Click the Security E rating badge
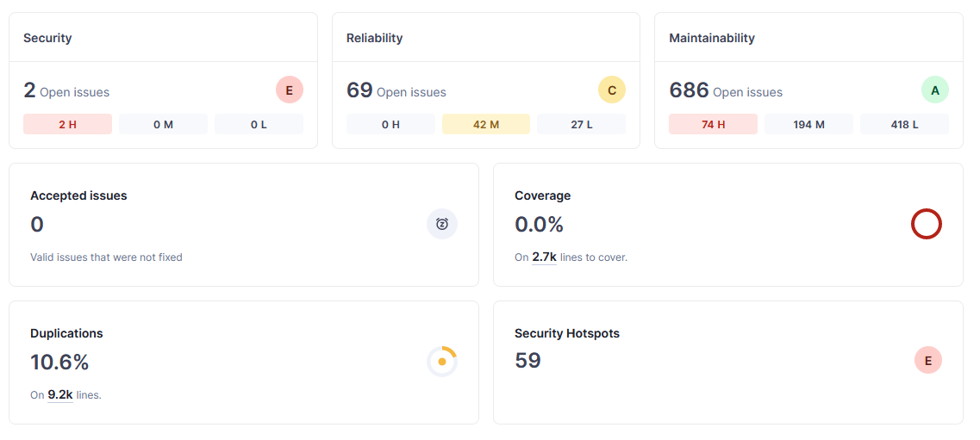 point(290,90)
